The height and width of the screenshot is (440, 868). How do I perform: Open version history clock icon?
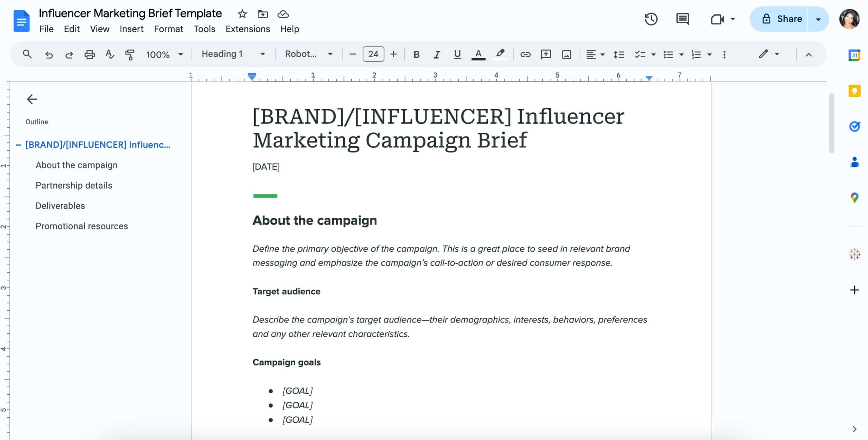[651, 19]
